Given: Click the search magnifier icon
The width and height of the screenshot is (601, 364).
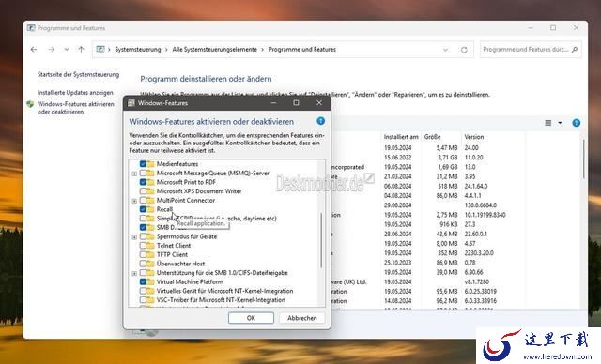Looking at the screenshot, I should coord(574,50).
